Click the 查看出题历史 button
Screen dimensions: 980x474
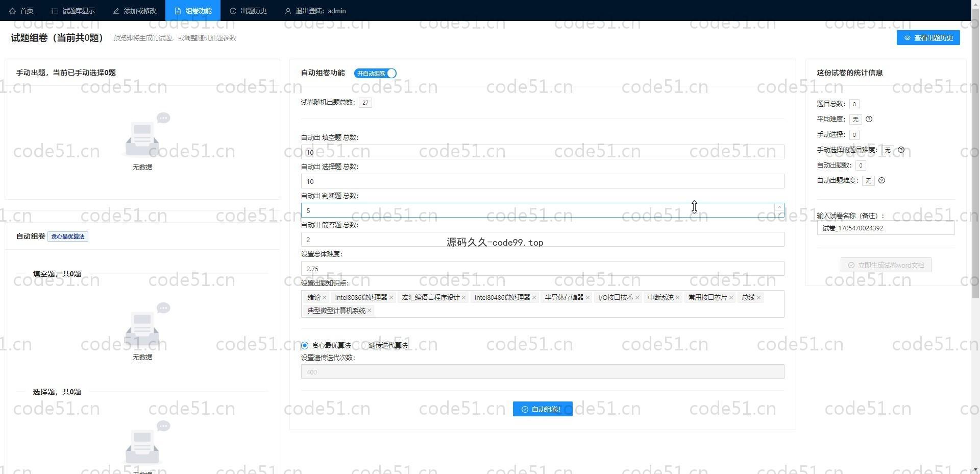928,38
